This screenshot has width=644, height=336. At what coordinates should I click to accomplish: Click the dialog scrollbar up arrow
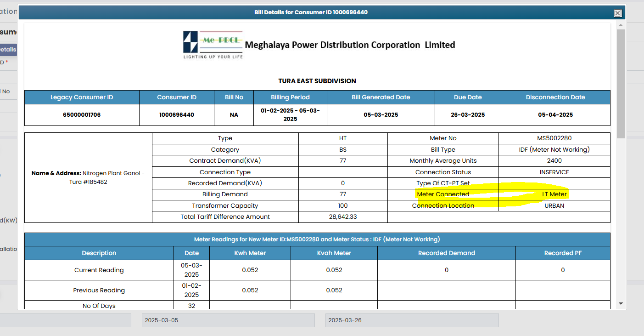point(621,26)
